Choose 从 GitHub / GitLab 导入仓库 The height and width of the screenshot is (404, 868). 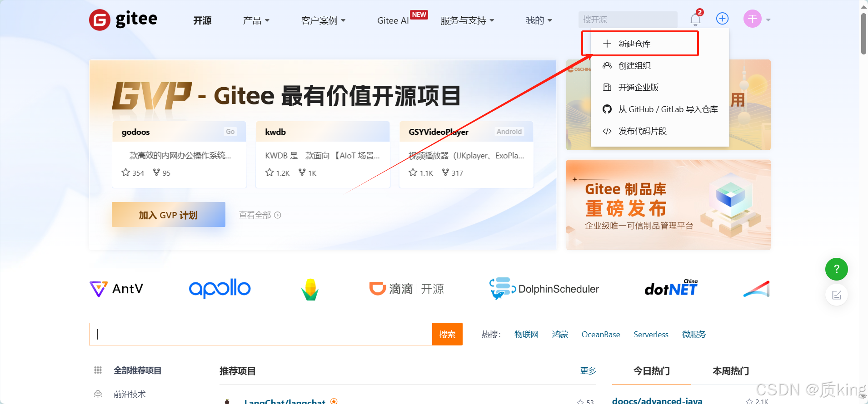pyautogui.click(x=660, y=109)
